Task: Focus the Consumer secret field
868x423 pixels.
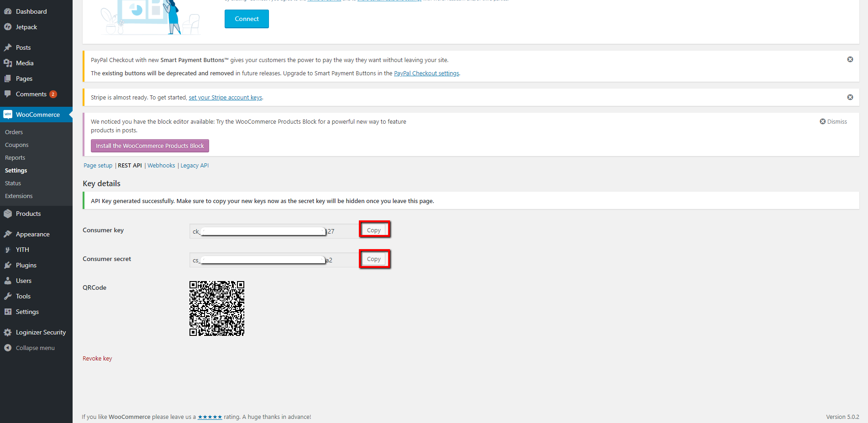Action: pos(274,260)
